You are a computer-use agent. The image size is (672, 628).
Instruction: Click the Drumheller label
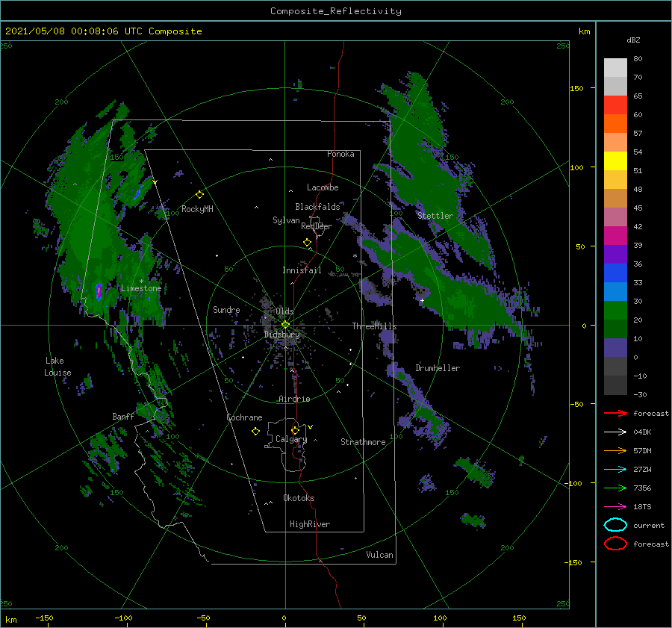click(438, 368)
